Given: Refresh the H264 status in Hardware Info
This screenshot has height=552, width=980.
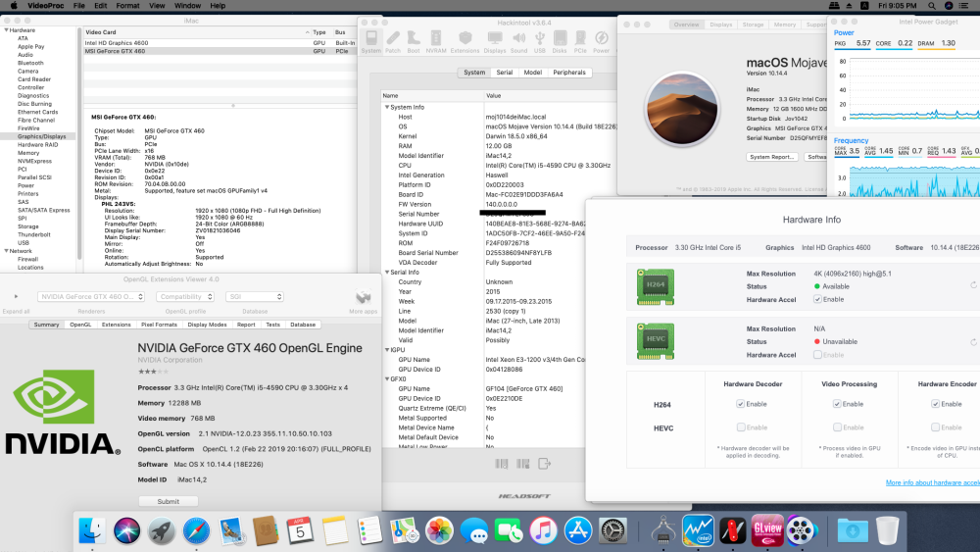Looking at the screenshot, I should click(974, 285).
